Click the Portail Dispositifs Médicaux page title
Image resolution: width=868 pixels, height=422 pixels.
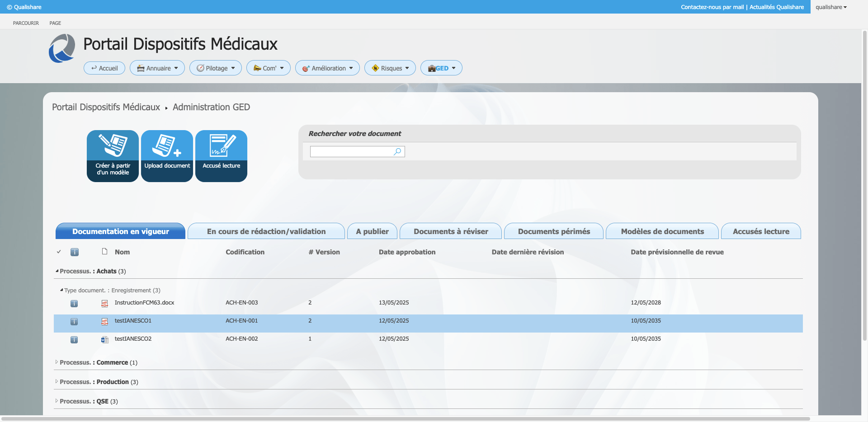click(180, 44)
